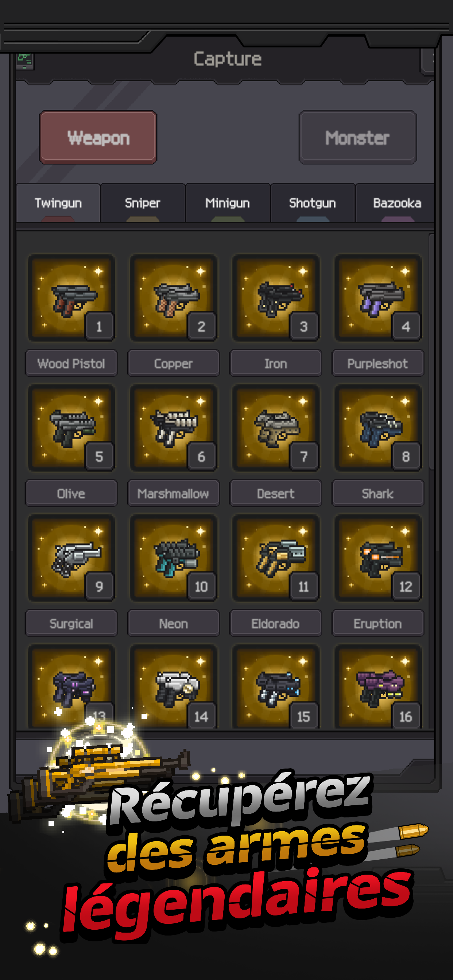The height and width of the screenshot is (980, 453).
Task: Select the Copper pistol icon numbered 2
Action: [174, 298]
